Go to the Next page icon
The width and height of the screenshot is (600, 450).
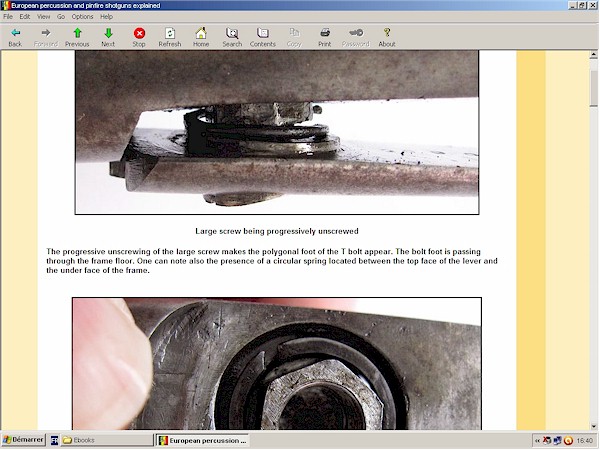pos(108,33)
